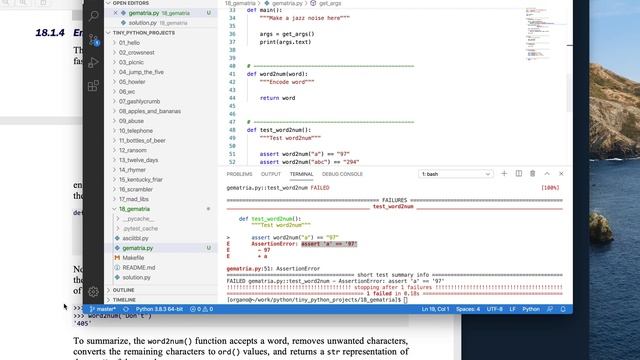Select solution.py in Open Editors
The height and width of the screenshot is (360, 640).
161,23
